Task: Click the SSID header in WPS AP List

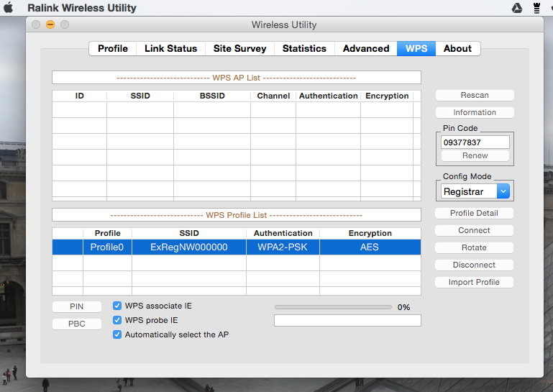Action: (x=140, y=96)
